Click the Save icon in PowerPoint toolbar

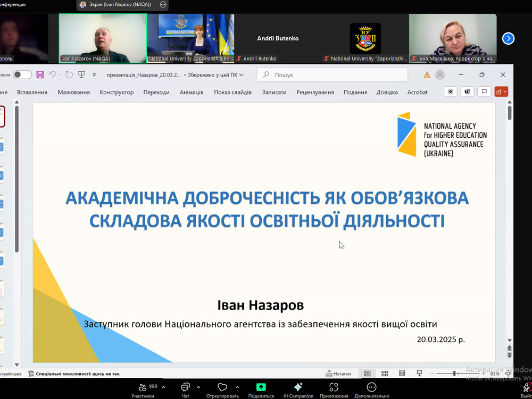[40, 75]
